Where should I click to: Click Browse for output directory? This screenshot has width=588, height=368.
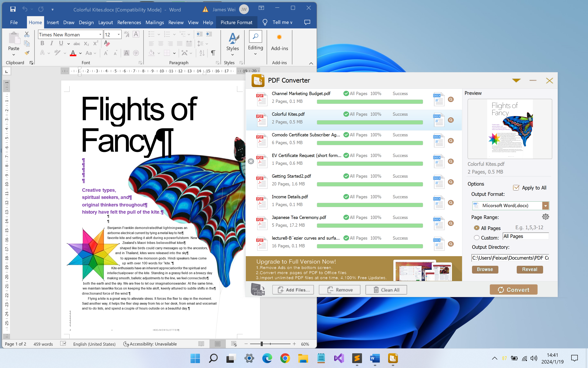point(485,269)
